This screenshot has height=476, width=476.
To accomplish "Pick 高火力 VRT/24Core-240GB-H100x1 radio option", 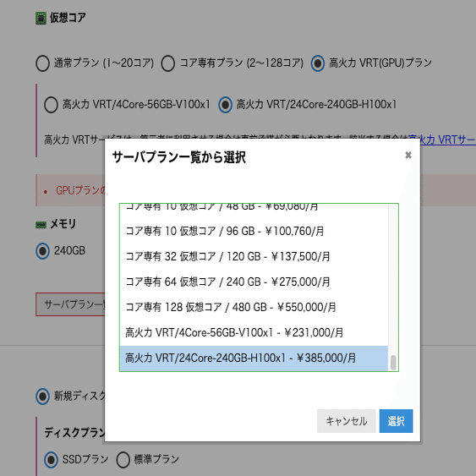I will pos(225,105).
